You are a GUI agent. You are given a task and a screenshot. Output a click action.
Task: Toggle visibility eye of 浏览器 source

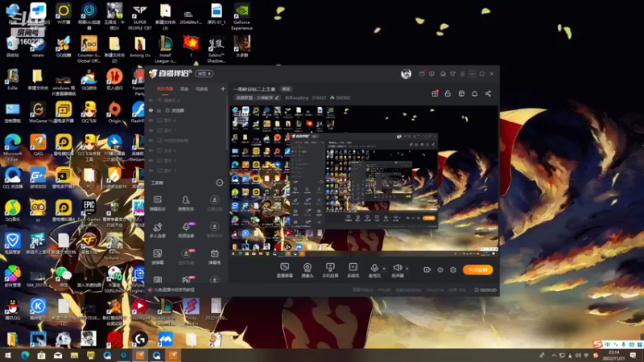[151, 110]
